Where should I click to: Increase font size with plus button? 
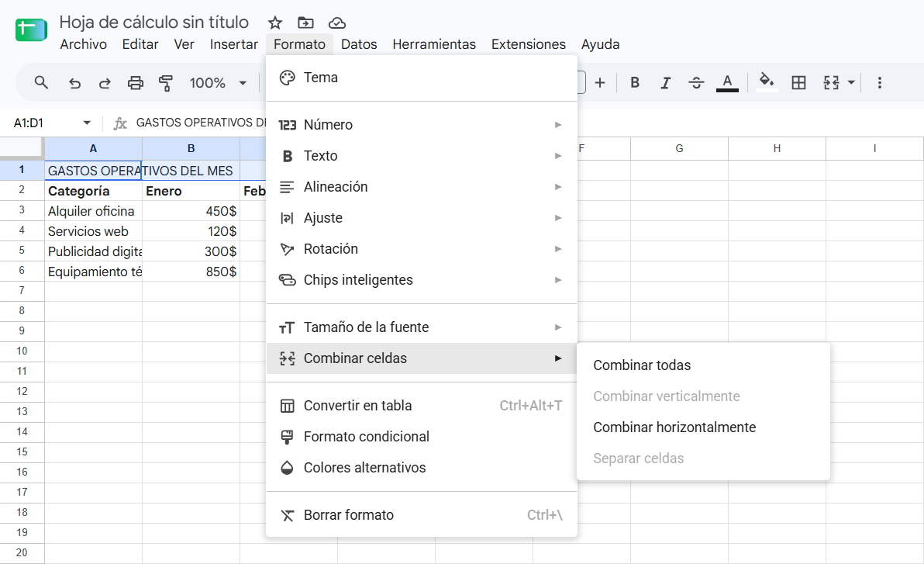600,82
